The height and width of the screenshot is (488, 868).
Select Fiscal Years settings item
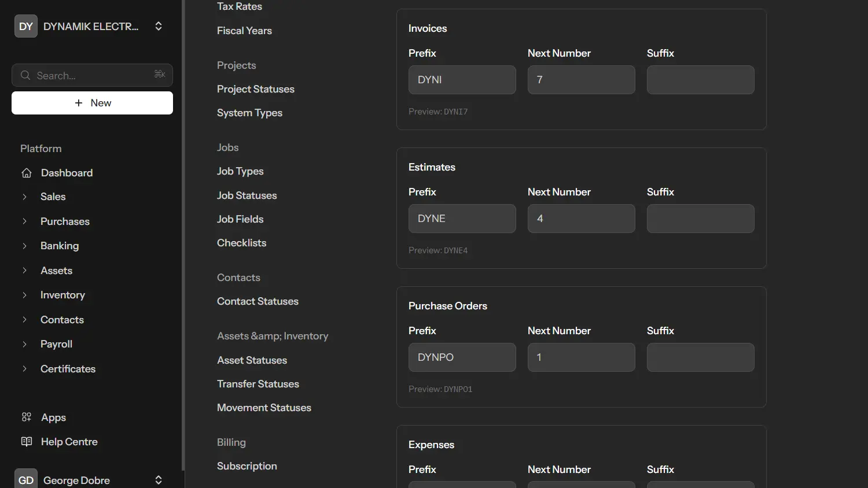coord(244,31)
